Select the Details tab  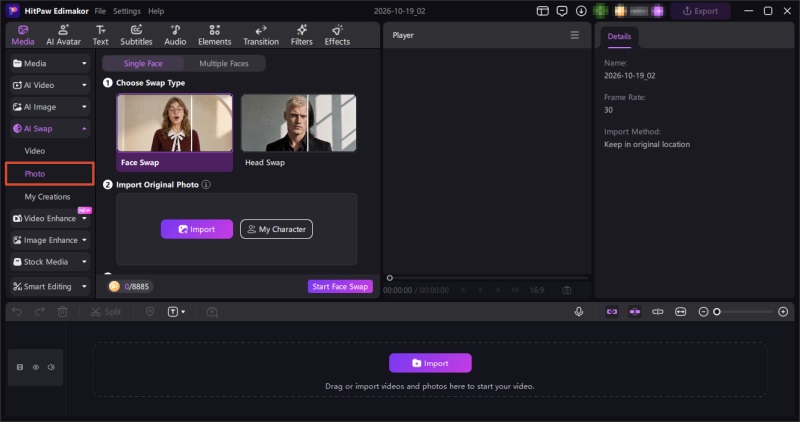[x=619, y=36]
